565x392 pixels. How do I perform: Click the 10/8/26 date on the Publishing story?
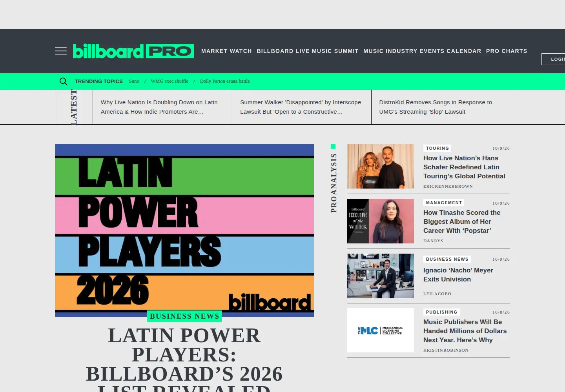pos(501,312)
